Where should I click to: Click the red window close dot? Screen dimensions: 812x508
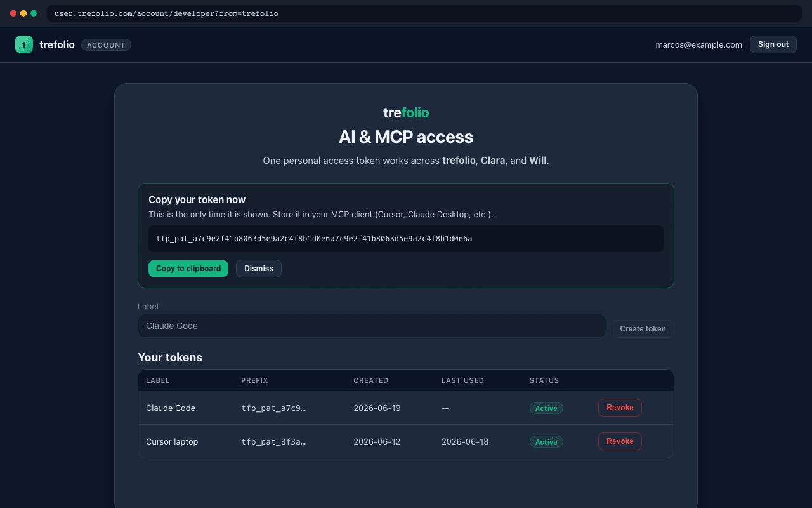pyautogui.click(x=13, y=13)
